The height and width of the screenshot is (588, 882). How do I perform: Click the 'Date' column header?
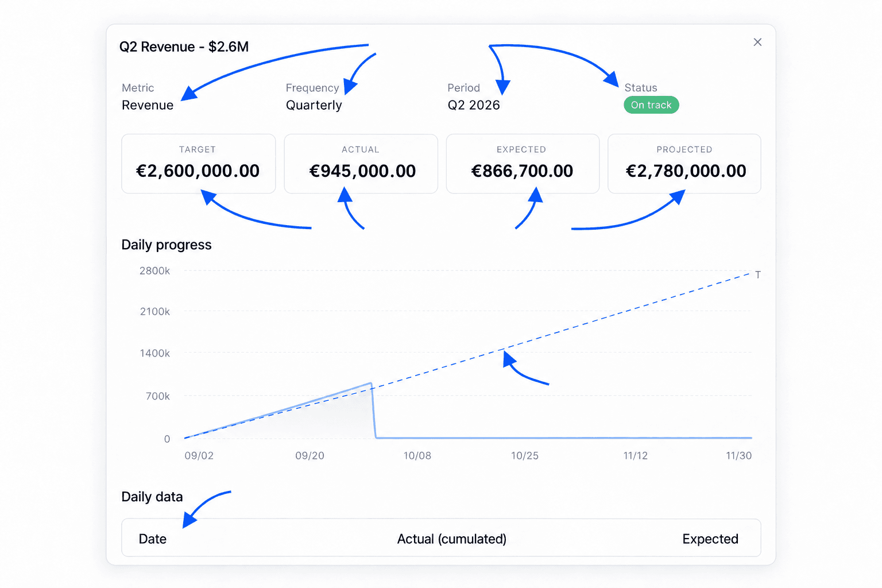[153, 539]
